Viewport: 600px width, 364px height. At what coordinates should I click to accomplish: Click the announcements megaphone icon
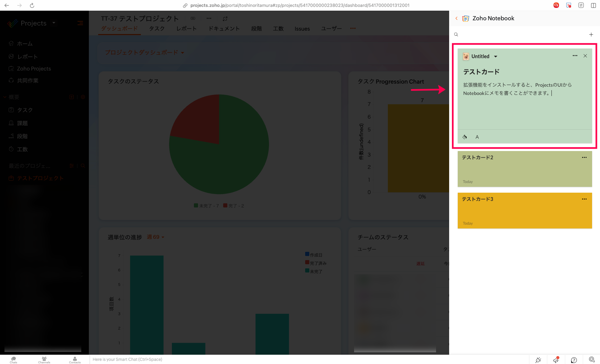point(556,360)
